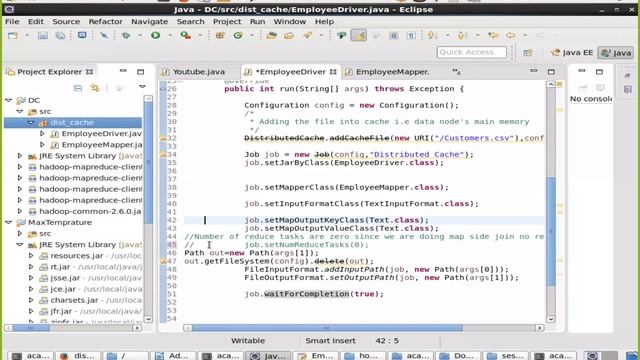Collapse the MaxTemprature project node
640x360 pixels.
[x=9, y=222]
